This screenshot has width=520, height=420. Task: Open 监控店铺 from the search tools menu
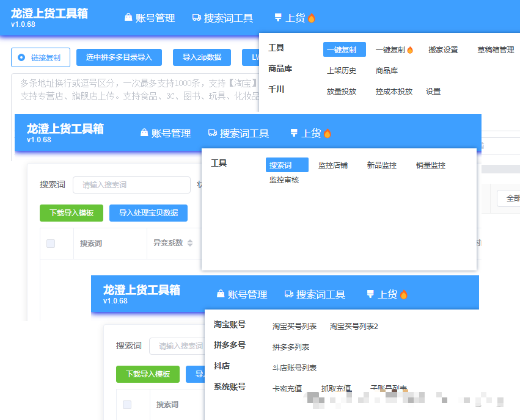[333, 165]
